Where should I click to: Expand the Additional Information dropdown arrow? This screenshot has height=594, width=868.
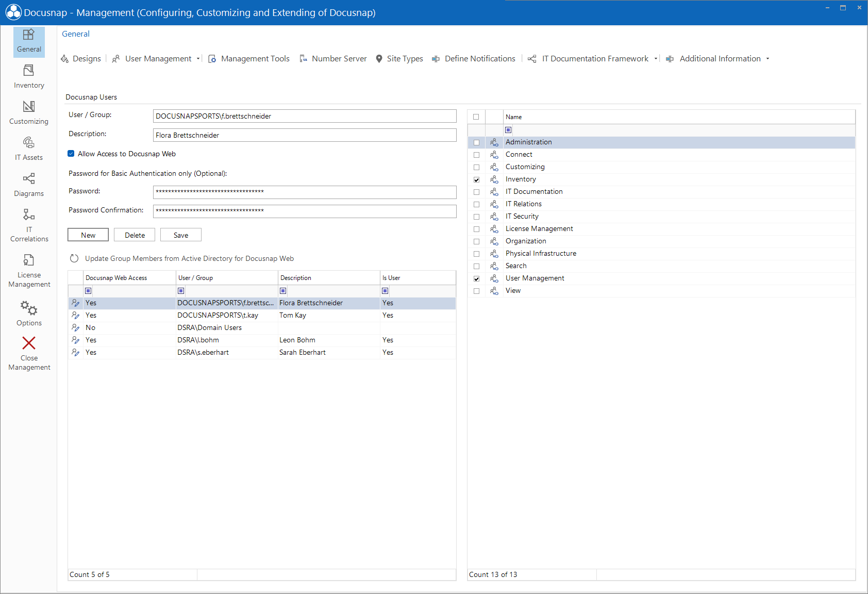point(767,59)
